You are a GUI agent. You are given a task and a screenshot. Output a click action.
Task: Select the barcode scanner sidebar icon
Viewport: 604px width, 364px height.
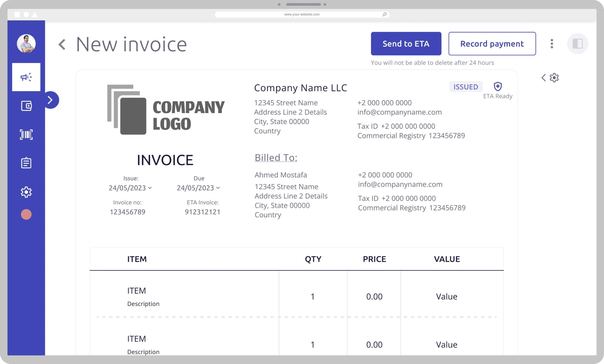click(x=26, y=134)
